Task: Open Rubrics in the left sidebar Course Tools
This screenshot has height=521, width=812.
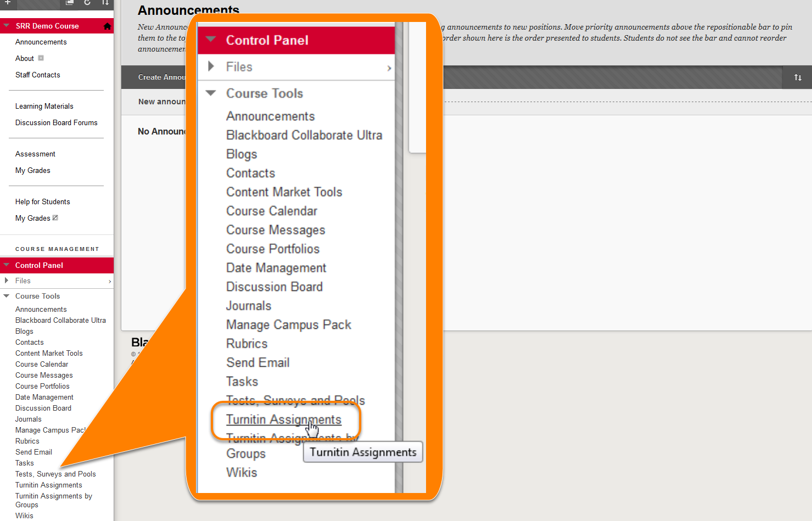Action: click(x=27, y=441)
